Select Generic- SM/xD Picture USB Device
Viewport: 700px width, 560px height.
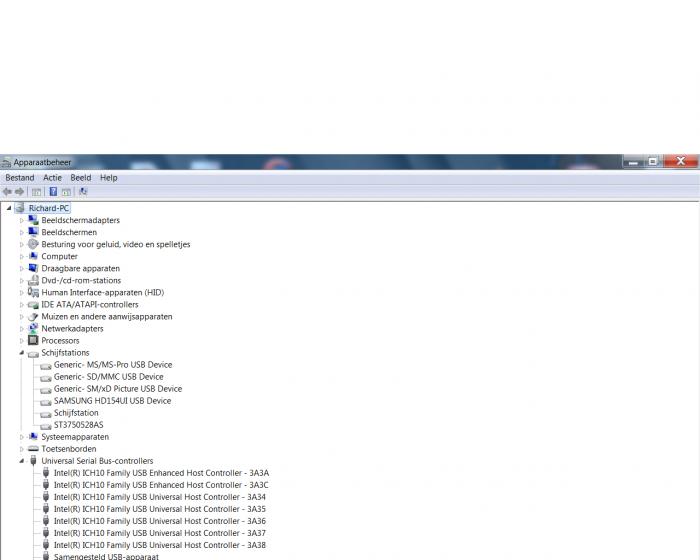coord(118,389)
